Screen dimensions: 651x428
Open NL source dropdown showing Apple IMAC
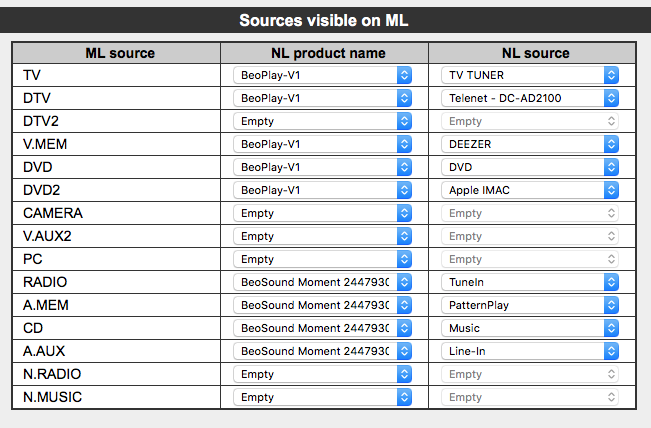coord(530,190)
